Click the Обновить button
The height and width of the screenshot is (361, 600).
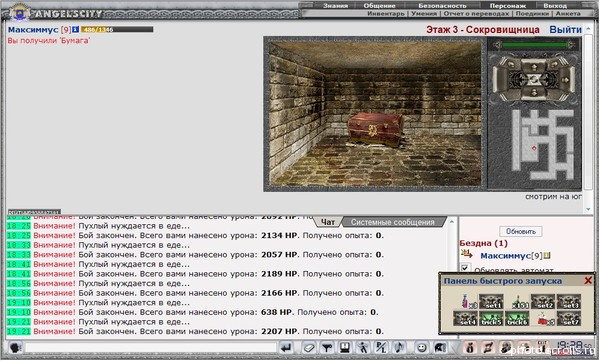(x=520, y=231)
